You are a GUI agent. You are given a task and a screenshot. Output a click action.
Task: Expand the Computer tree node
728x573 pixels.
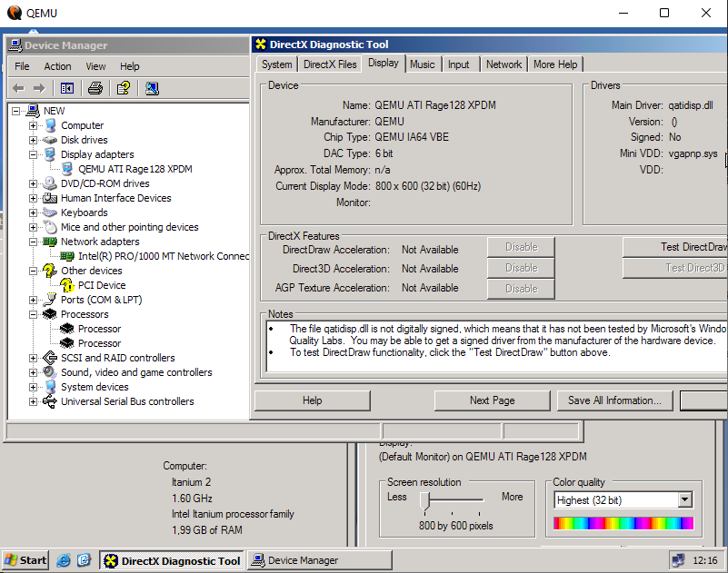(x=33, y=125)
